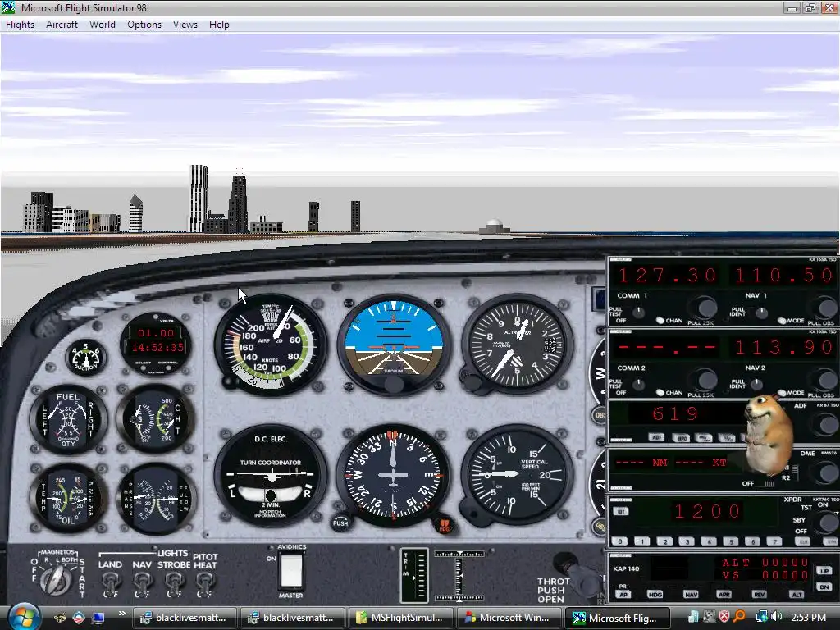Toggle the STROBE lights switch

click(x=174, y=582)
